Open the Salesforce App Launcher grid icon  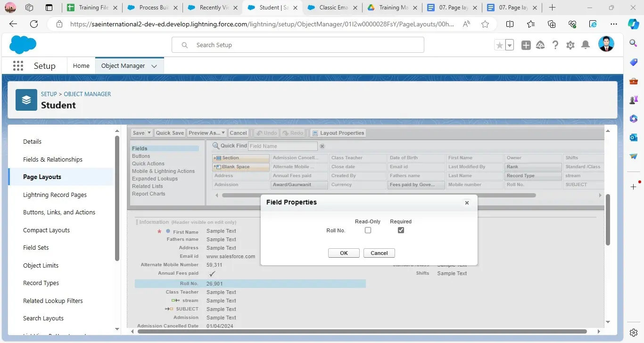coord(18,66)
